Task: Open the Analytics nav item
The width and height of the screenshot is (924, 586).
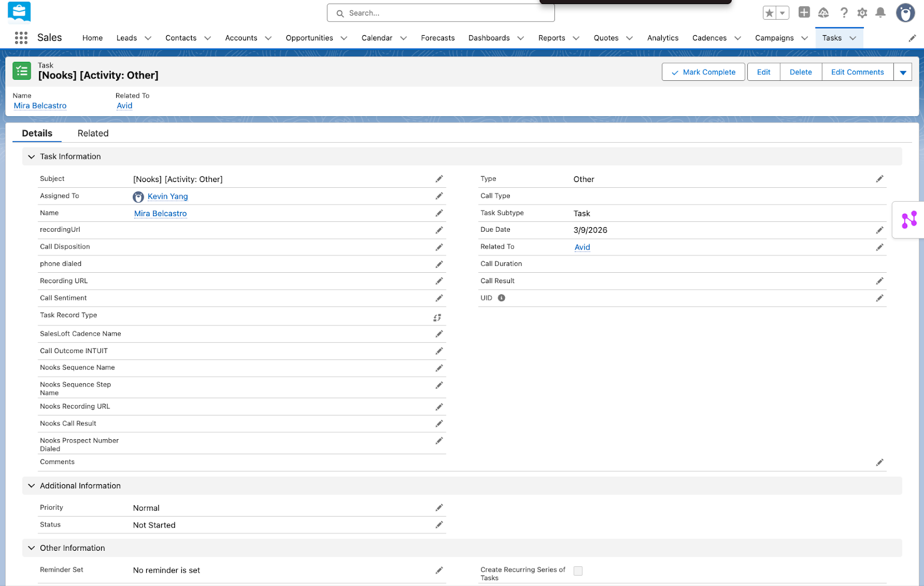Action: [663, 38]
